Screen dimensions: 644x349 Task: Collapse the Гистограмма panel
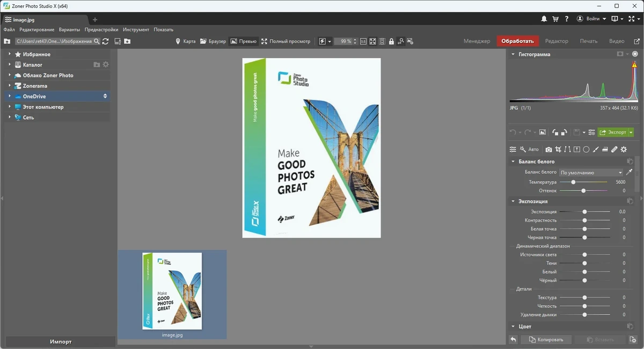point(513,54)
